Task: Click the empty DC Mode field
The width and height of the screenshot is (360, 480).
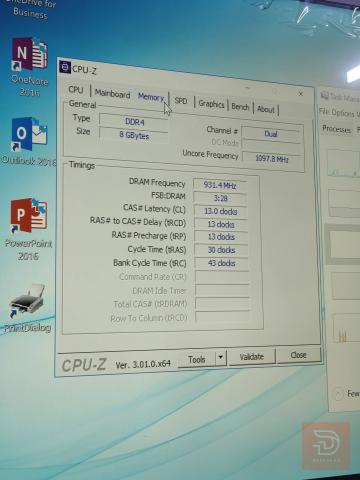Action: coord(271,145)
